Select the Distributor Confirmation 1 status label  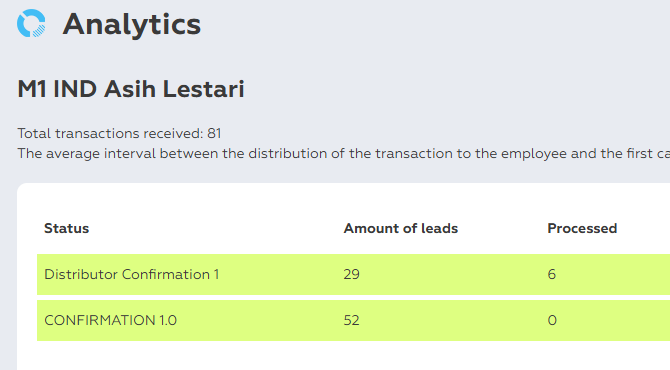[x=132, y=274]
